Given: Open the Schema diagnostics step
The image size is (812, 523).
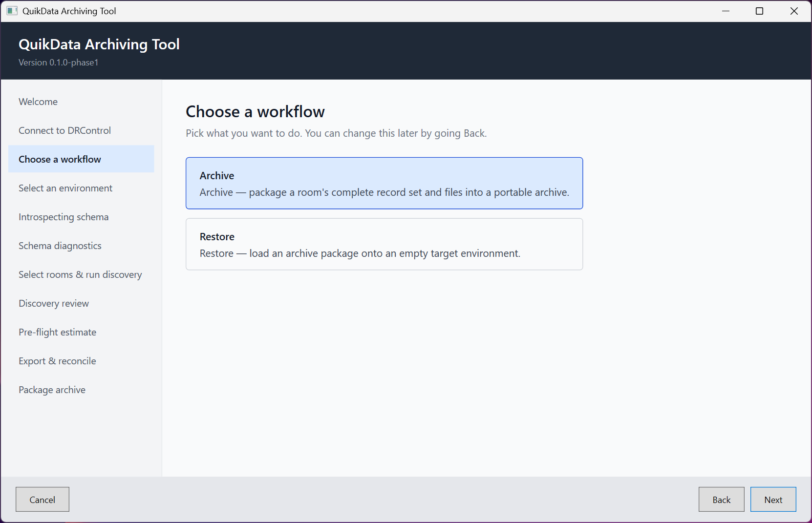Looking at the screenshot, I should [81, 246].
